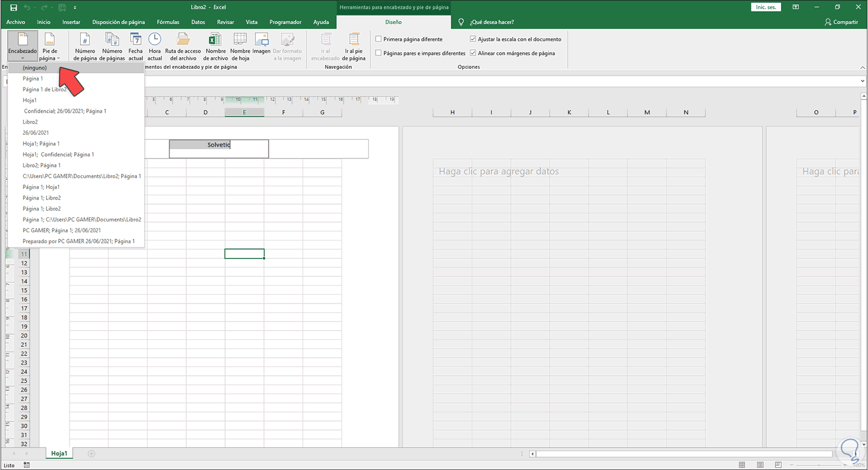
Task: Click Ir al pie de página
Action: (x=354, y=46)
